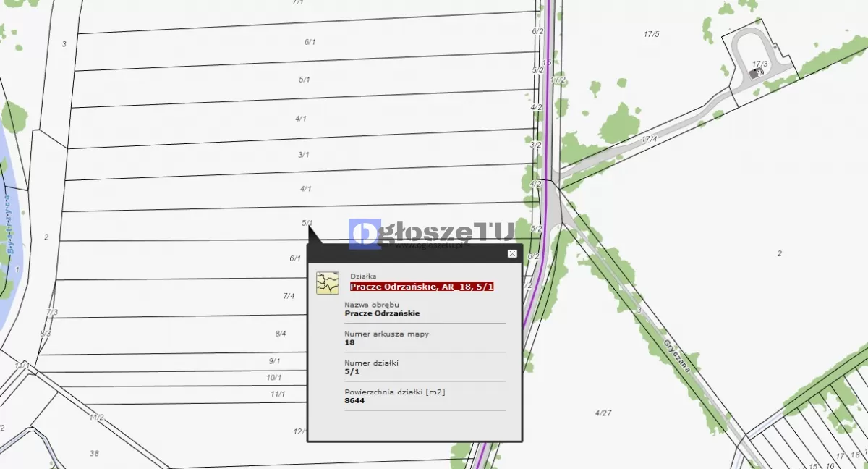Click the parcel labeled 4/27
Viewport: 868px width, 469px height.
click(x=603, y=413)
